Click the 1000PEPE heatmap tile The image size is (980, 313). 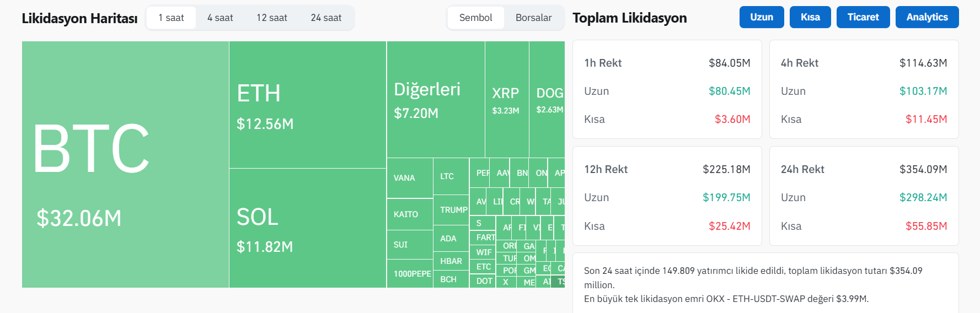pyautogui.click(x=410, y=273)
